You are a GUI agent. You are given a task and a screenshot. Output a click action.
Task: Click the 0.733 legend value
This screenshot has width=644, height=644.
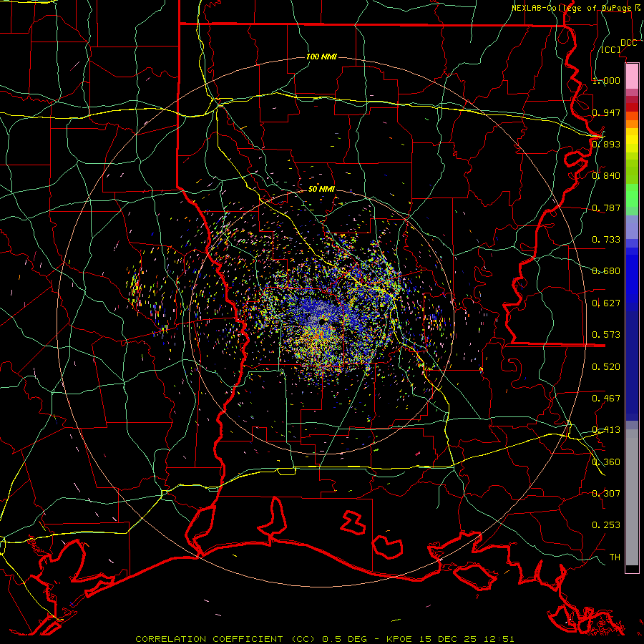tap(606, 239)
